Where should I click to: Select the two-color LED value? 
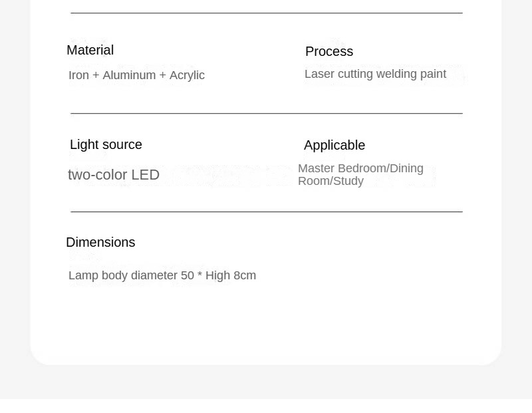[114, 175]
